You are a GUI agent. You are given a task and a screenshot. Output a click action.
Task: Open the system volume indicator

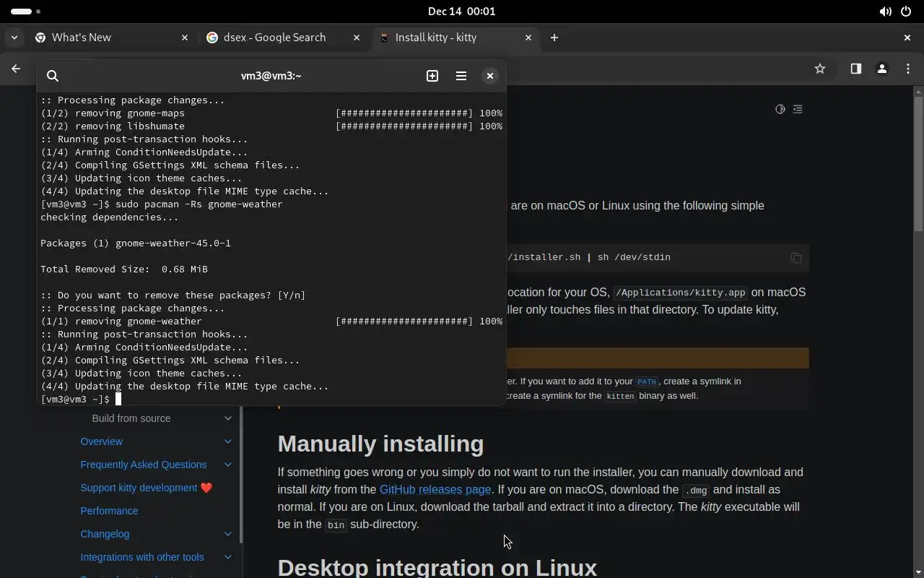click(x=885, y=12)
